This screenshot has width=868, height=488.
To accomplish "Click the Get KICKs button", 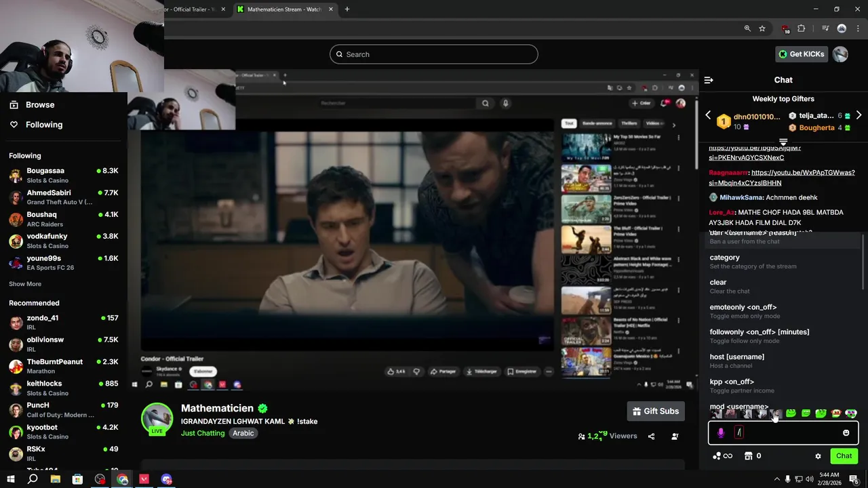I will pyautogui.click(x=801, y=54).
